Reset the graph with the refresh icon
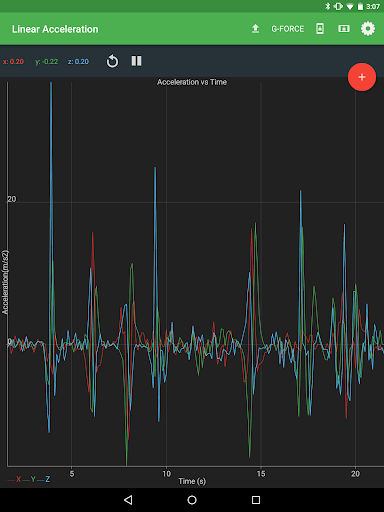Image resolution: width=384 pixels, height=512 pixels. click(x=112, y=61)
